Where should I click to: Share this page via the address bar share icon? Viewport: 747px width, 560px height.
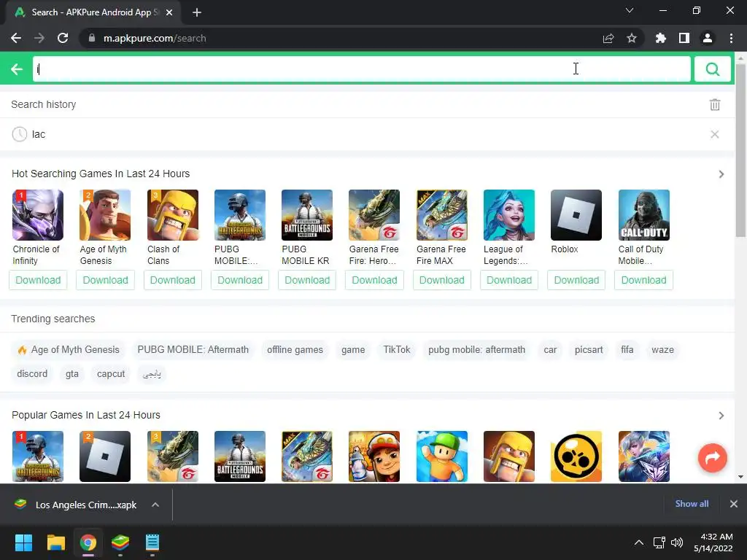pyautogui.click(x=608, y=38)
